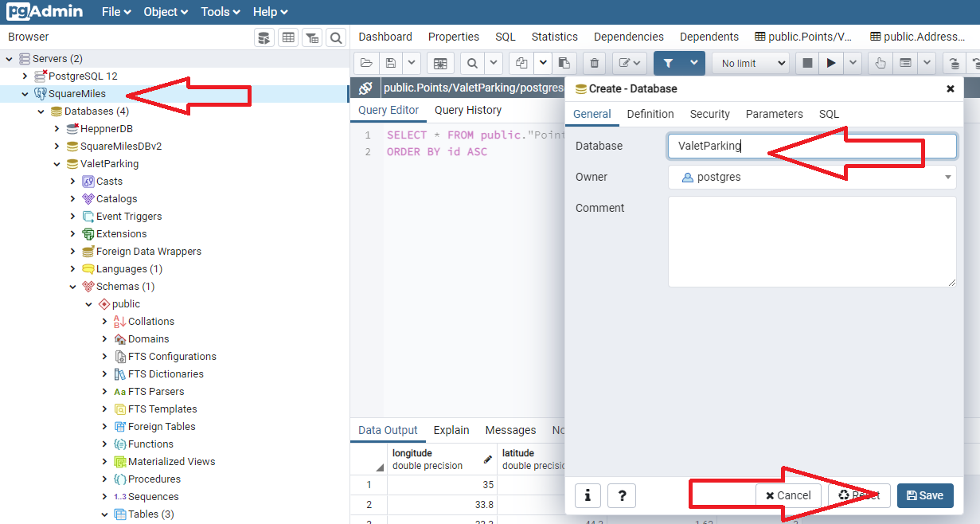Click the connection status plug icon
Image resolution: width=980 pixels, height=524 pixels.
point(365,88)
